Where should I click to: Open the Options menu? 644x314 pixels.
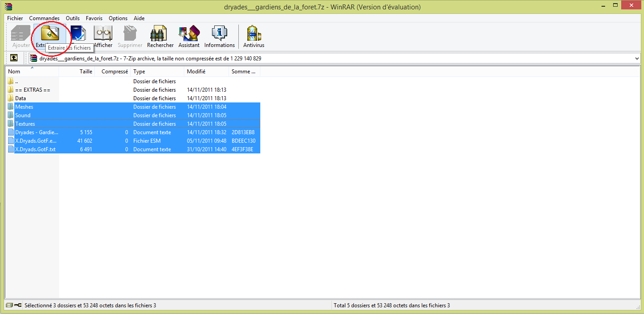coord(118,18)
